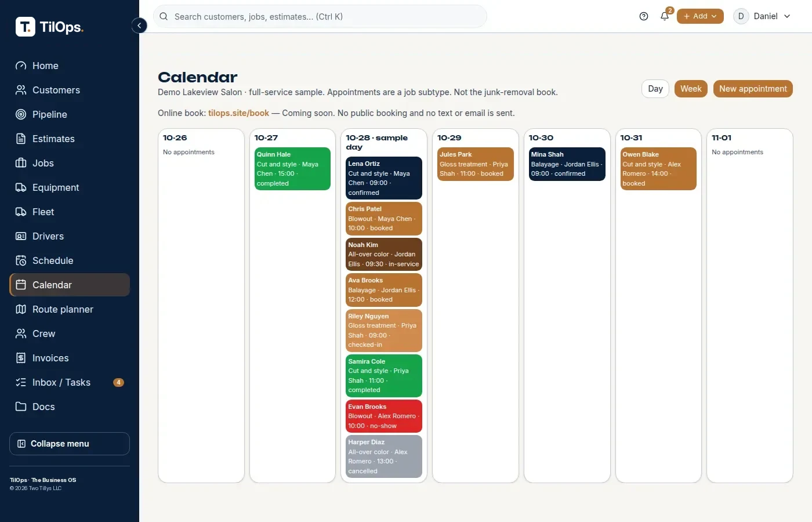Click the Collapse menu button
Viewport: 812px width, 522px height.
[x=70, y=444]
